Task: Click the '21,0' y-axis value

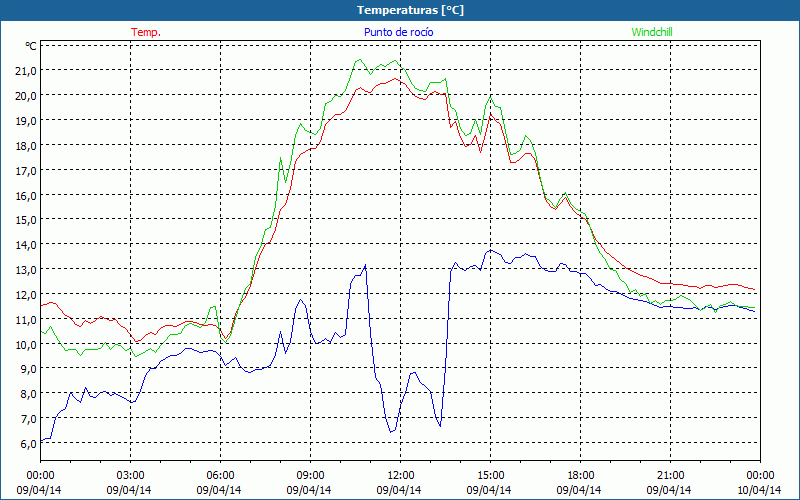Action: point(26,70)
